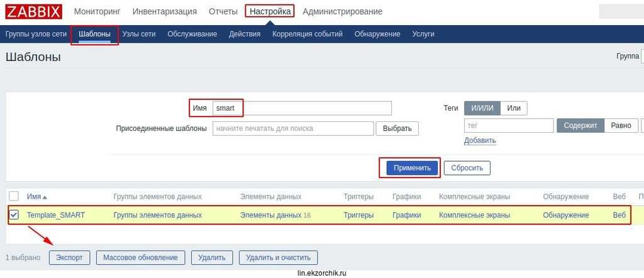Click the Удалить и очистить button

278,257
